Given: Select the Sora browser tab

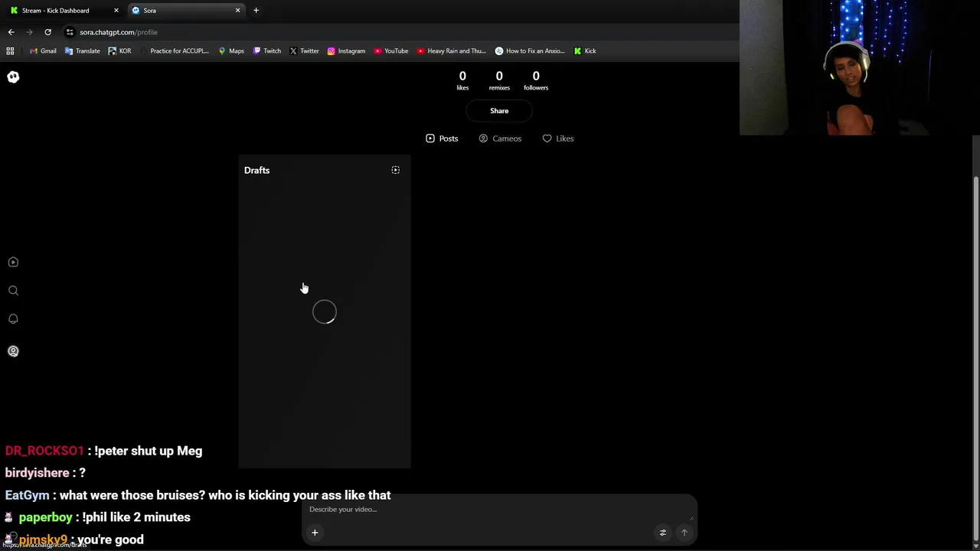Looking at the screenshot, I should click(x=186, y=10).
